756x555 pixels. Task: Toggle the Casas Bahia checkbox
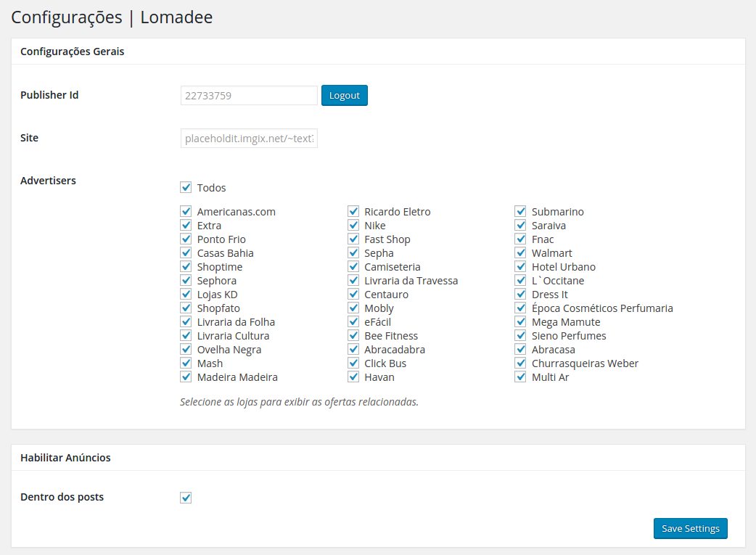tap(186, 253)
